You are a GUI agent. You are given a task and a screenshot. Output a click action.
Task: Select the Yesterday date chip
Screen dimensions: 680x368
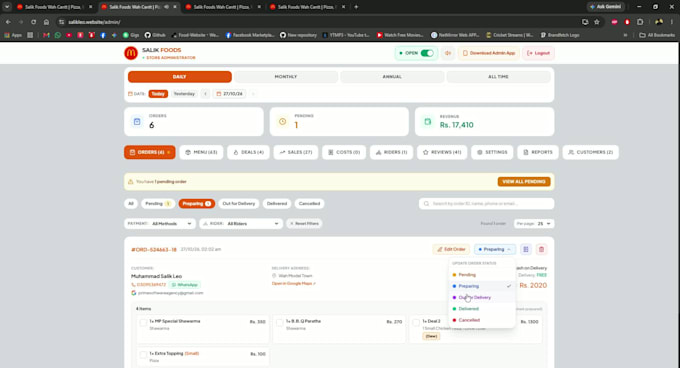[x=184, y=94]
